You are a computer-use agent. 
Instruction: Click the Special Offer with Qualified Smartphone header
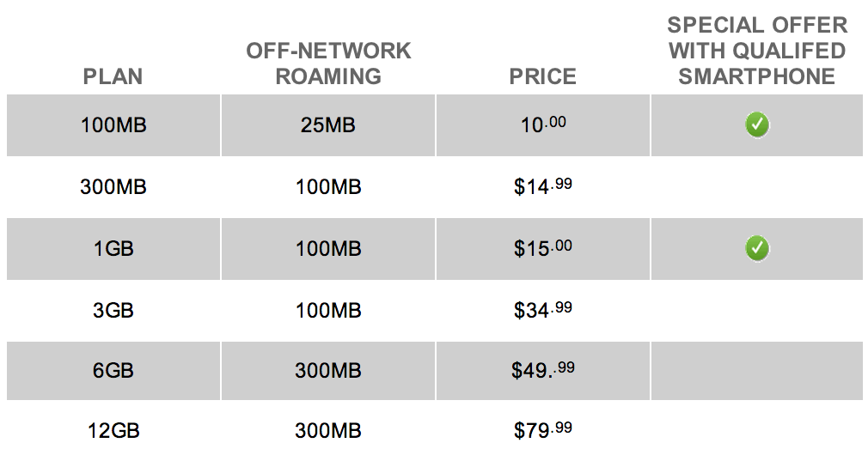pos(757,51)
